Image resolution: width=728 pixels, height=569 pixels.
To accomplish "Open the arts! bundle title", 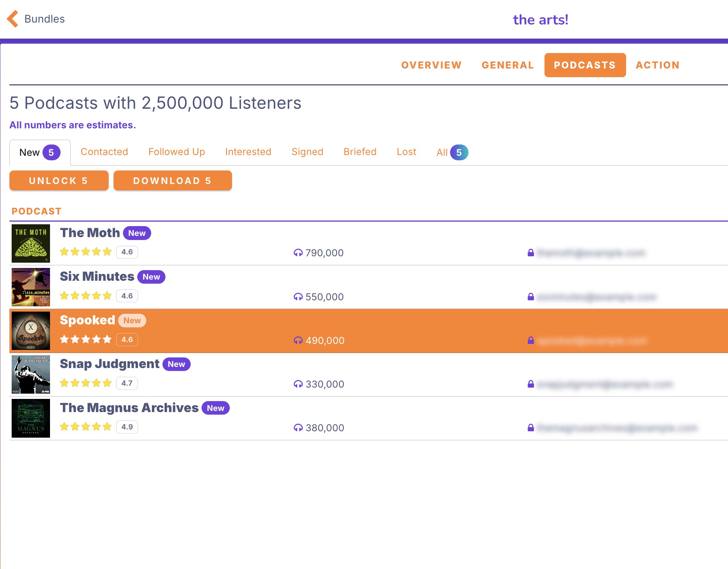I will point(540,20).
